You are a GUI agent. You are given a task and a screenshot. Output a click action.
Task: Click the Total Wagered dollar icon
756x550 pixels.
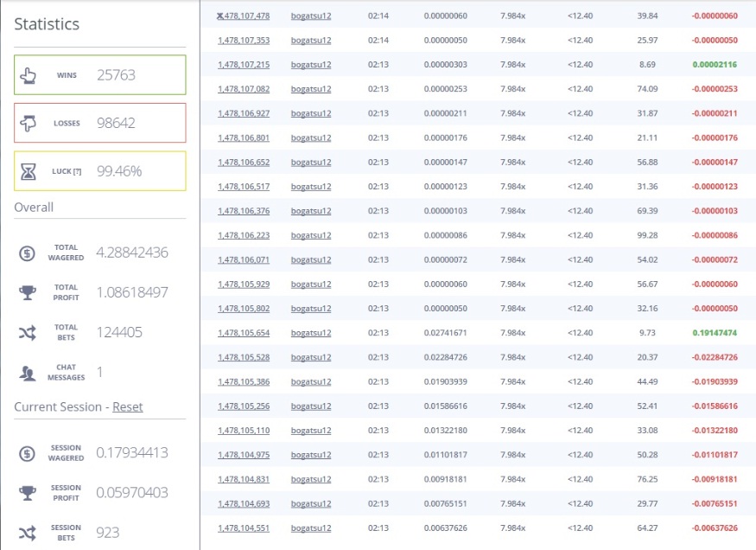click(27, 253)
